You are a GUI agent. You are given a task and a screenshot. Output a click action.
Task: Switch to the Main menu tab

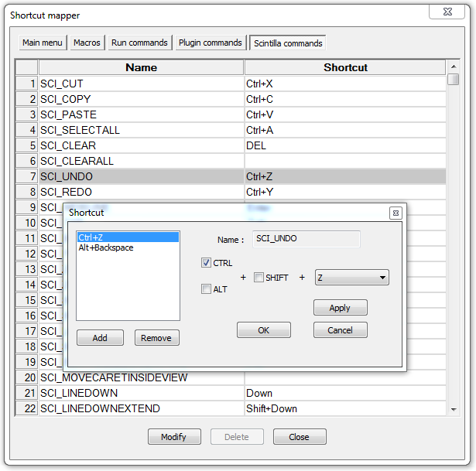(43, 43)
